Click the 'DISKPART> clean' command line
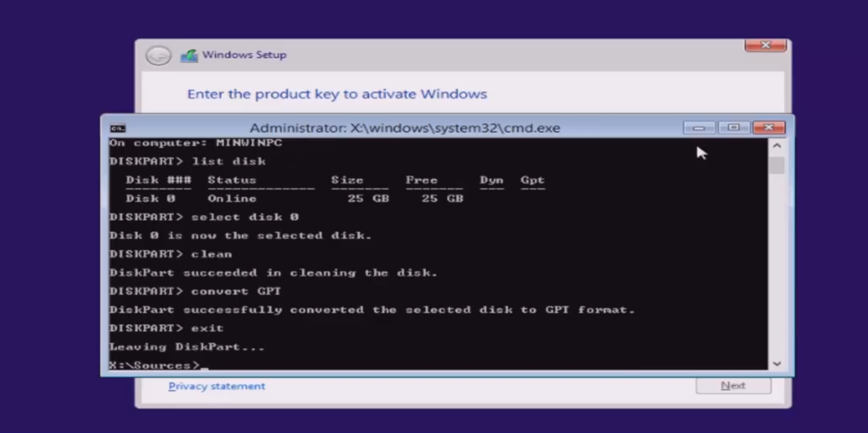Viewport: 868px width, 433px height. point(171,254)
